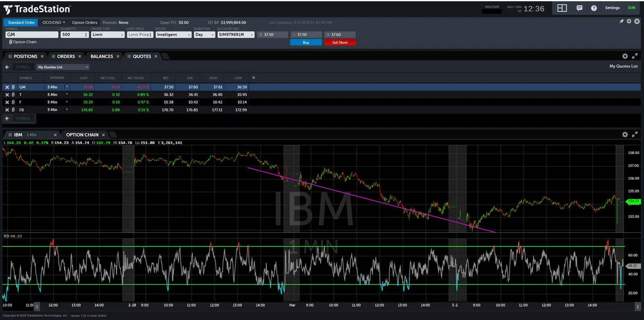Switch to Option Orders tab
The image size is (644, 320).
point(85,23)
